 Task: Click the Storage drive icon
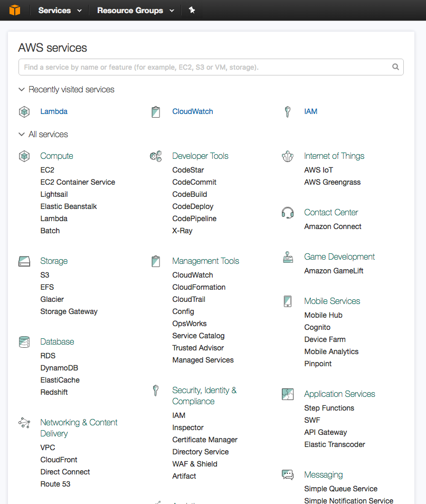(24, 261)
